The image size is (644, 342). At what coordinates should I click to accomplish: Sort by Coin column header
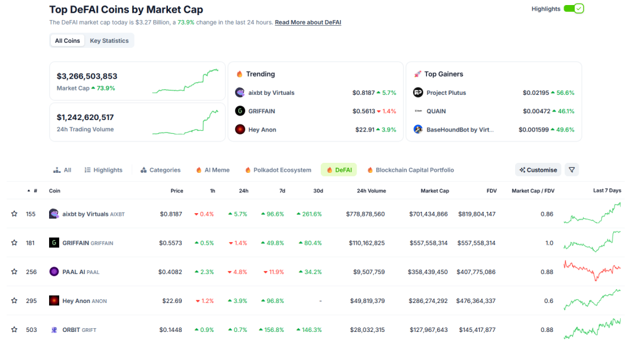(x=55, y=190)
